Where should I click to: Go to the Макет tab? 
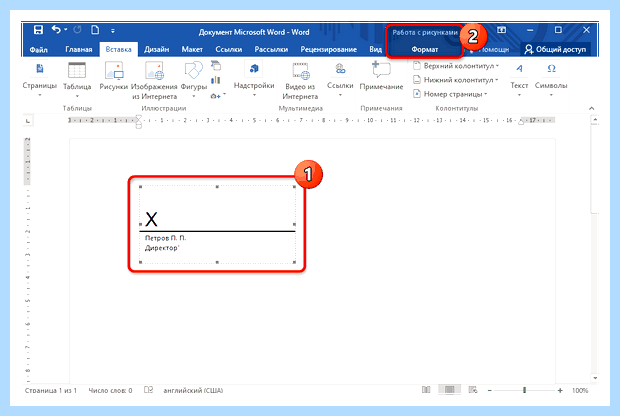coord(192,49)
